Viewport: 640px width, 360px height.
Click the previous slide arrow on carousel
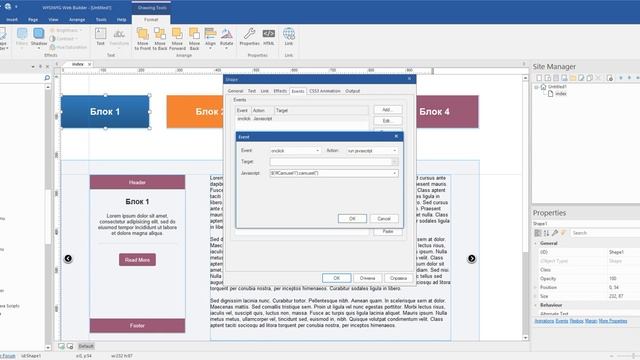(x=68, y=258)
